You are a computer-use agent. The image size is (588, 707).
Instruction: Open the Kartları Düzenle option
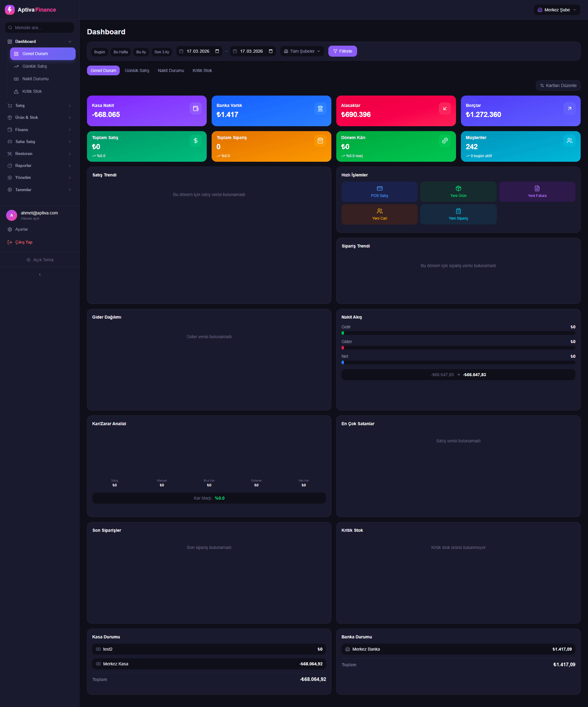558,85
